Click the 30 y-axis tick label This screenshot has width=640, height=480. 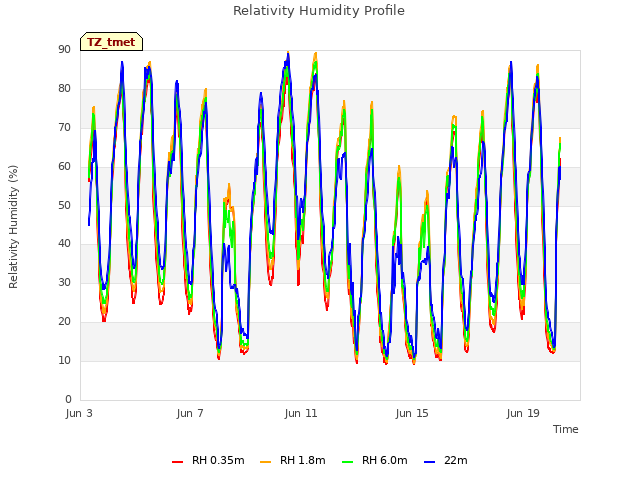coord(64,282)
